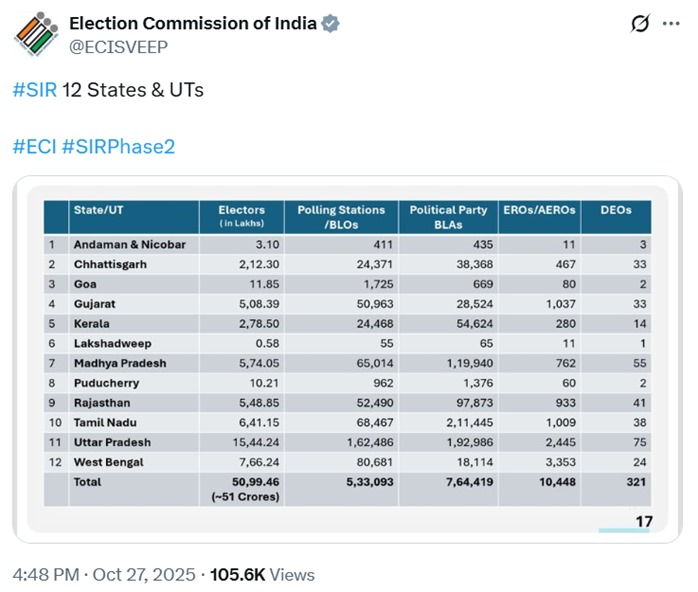
Task: Open Grok actions icon on the post
Action: click(640, 24)
